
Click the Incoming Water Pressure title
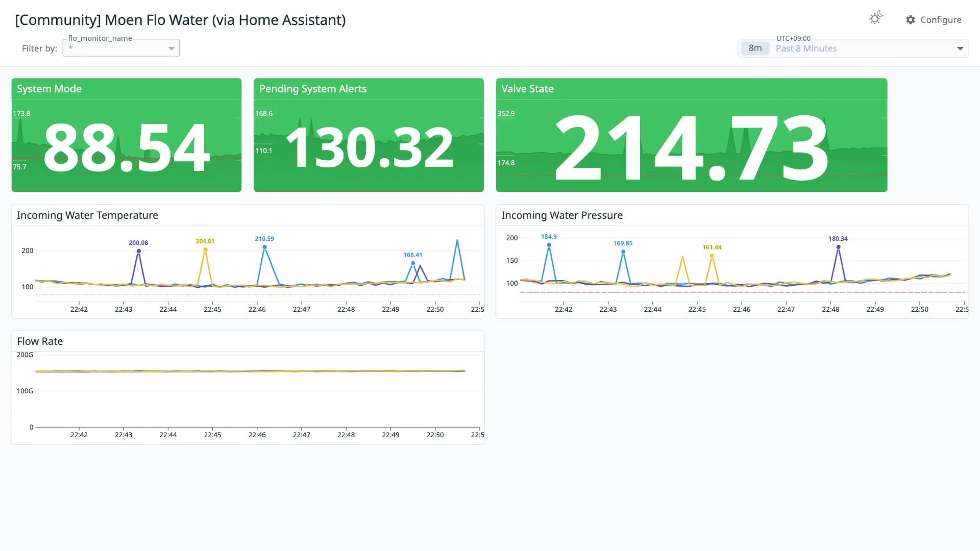(562, 215)
